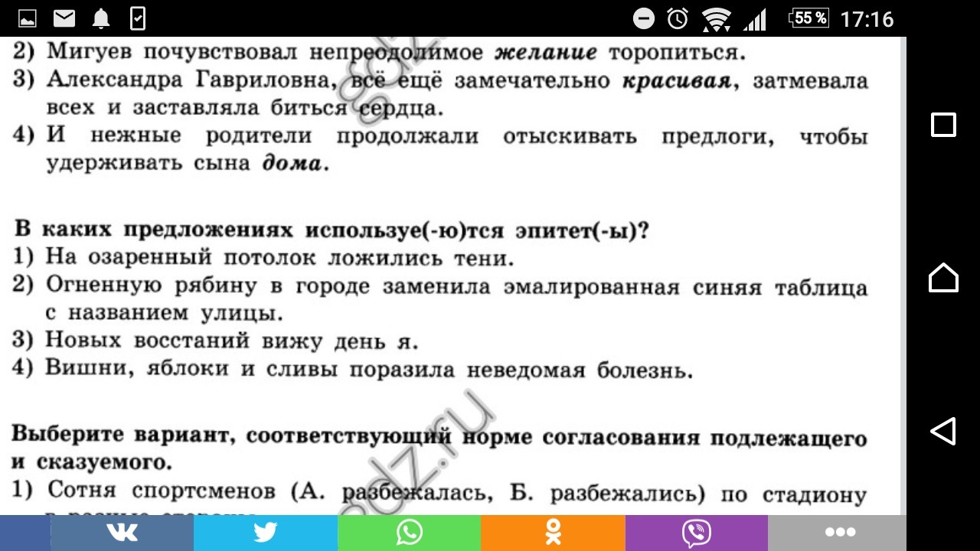Viewport: 980px width, 551px height.
Task: Share via the WhatsApp button
Action: [409, 533]
